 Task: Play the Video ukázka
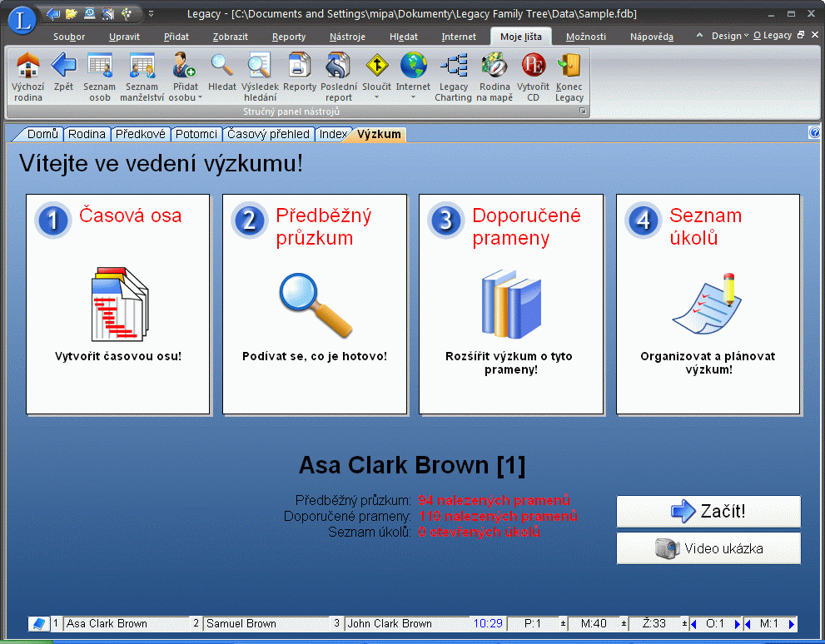(708, 548)
